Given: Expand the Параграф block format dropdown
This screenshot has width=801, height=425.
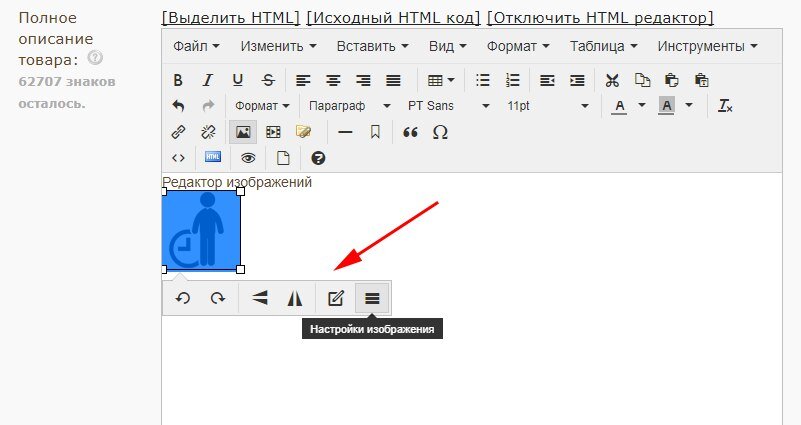Looking at the screenshot, I should (x=349, y=106).
